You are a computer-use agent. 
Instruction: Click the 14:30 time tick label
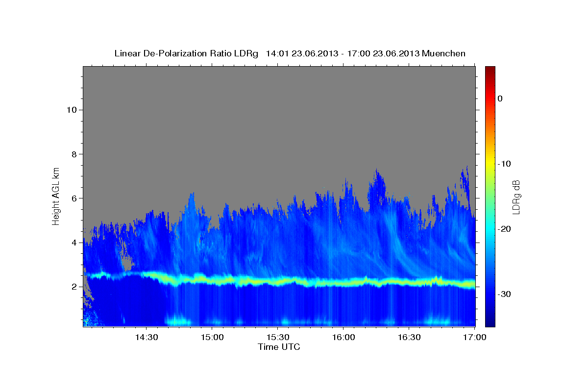coord(146,338)
